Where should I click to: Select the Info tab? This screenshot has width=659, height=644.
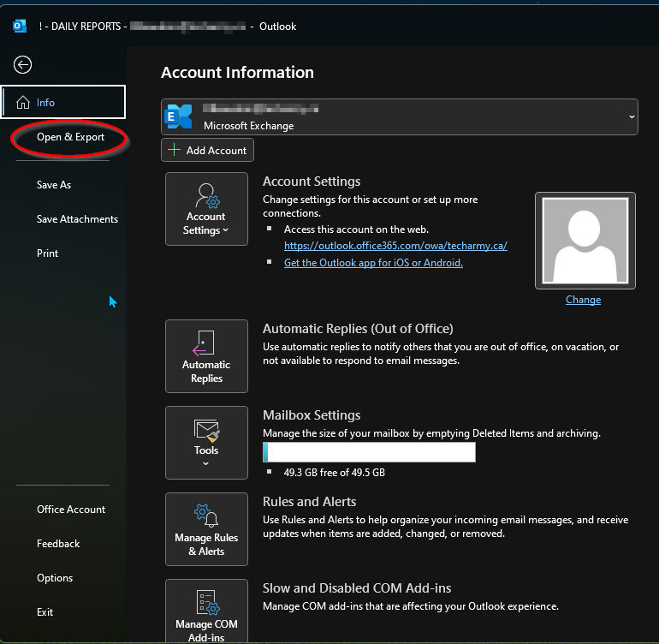[x=63, y=102]
